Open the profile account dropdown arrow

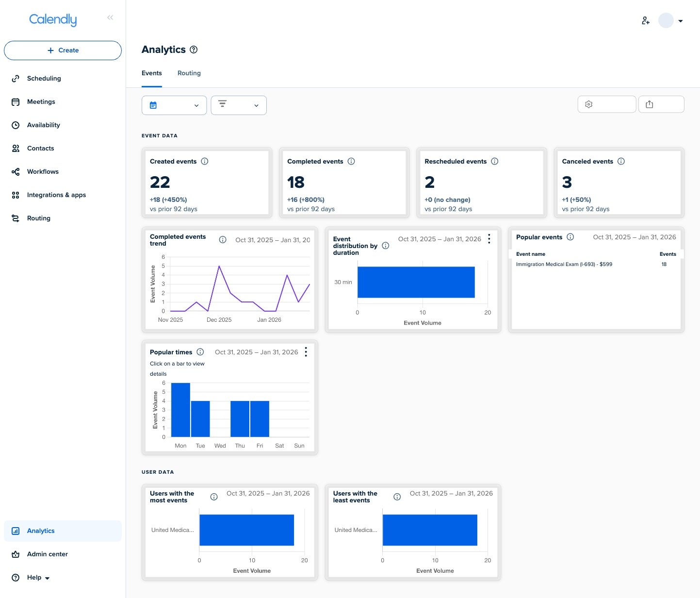pos(681,20)
